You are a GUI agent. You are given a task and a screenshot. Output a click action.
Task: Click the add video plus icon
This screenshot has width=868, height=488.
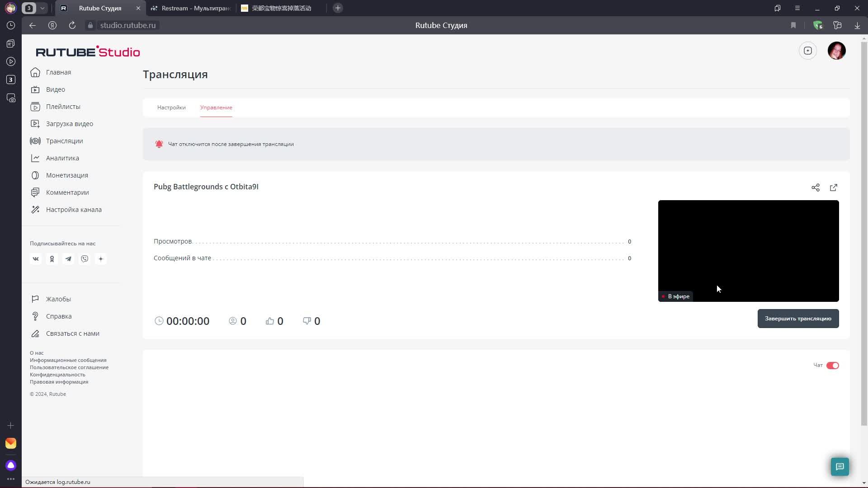coord(807,51)
